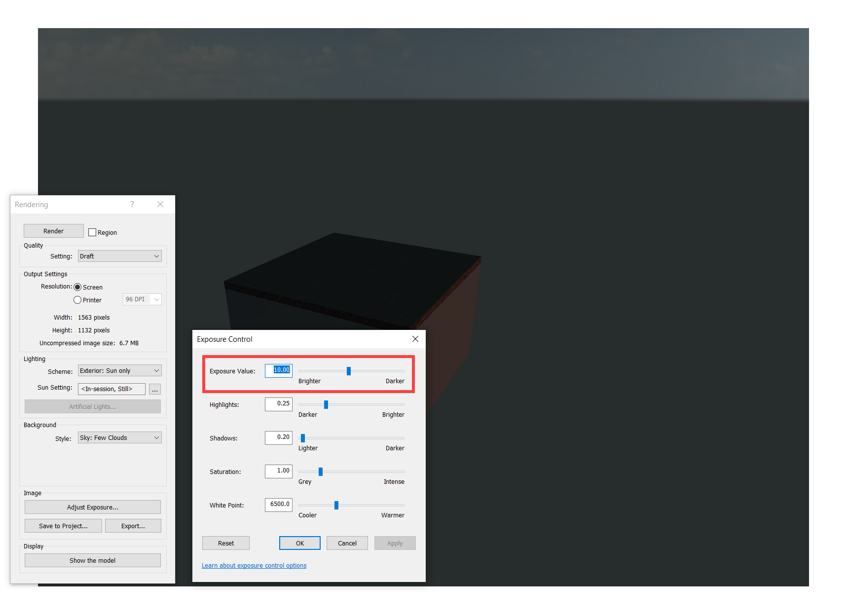Select the Screen resolution radio button
This screenshot has height=616, width=848.
[77, 287]
